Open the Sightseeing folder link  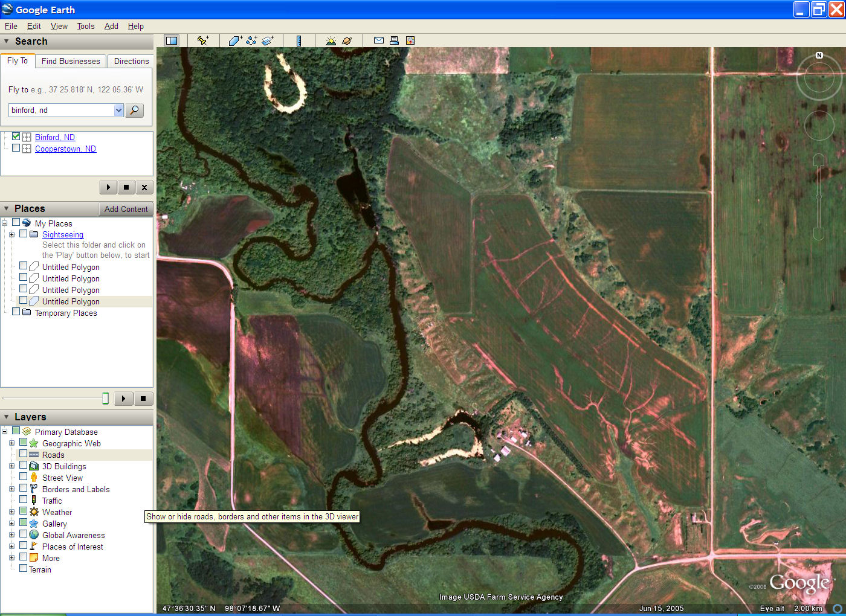[63, 234]
